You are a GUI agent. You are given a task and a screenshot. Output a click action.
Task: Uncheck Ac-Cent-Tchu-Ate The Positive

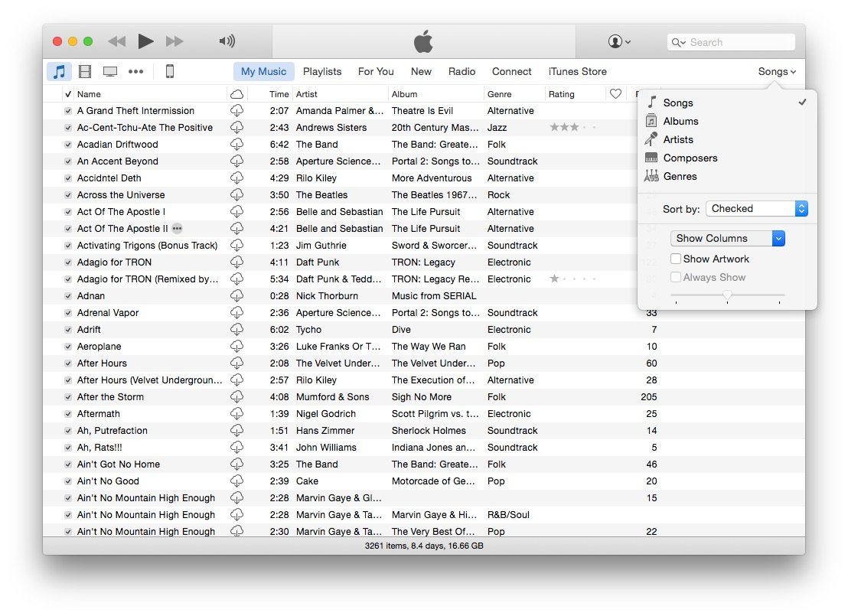pyautogui.click(x=68, y=128)
